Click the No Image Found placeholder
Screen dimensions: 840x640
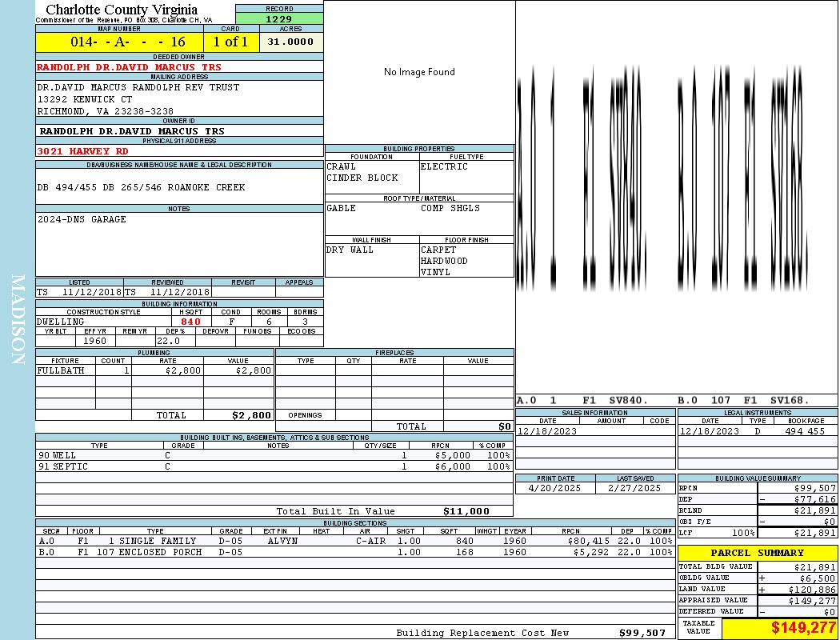pyautogui.click(x=419, y=72)
